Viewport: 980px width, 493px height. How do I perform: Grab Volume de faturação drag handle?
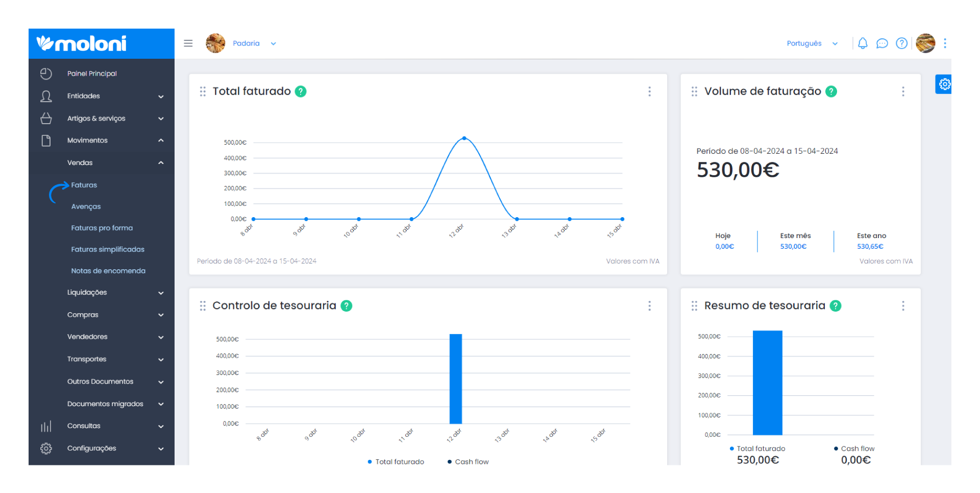[694, 91]
